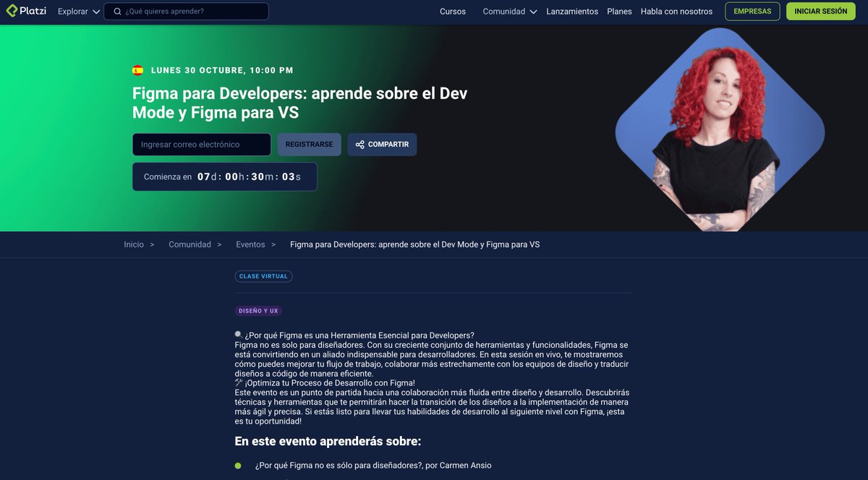The image size is (868, 480).
Task: Click the CLASE VIRTUAL badge icon
Action: (263, 276)
